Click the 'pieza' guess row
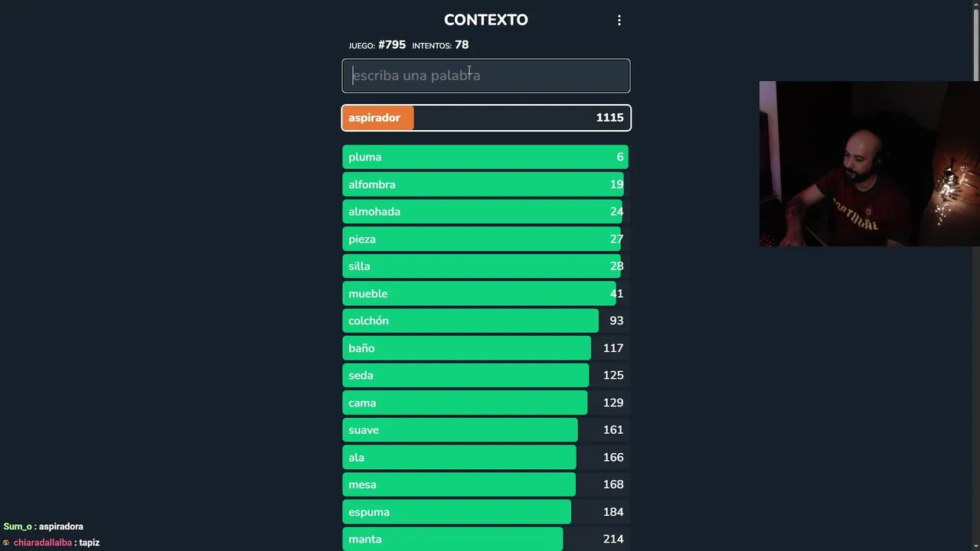This screenshot has height=551, width=980. click(x=485, y=239)
